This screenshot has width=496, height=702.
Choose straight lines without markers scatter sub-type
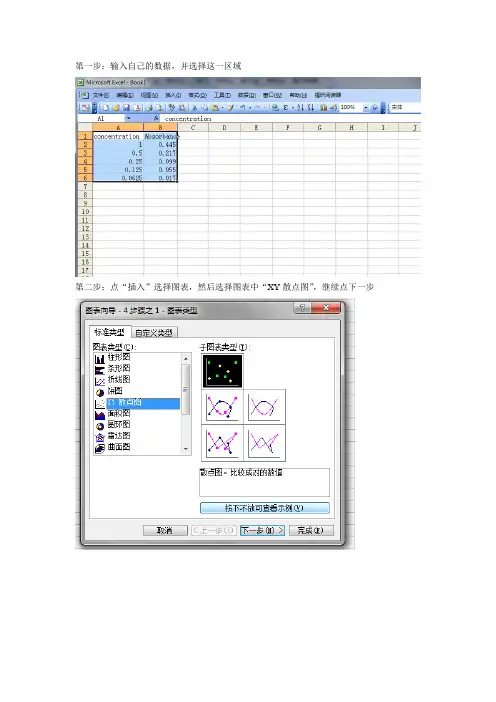pos(265,442)
